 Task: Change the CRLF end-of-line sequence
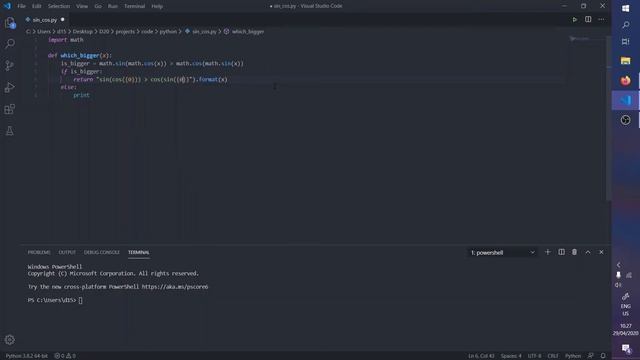pyautogui.click(x=553, y=356)
